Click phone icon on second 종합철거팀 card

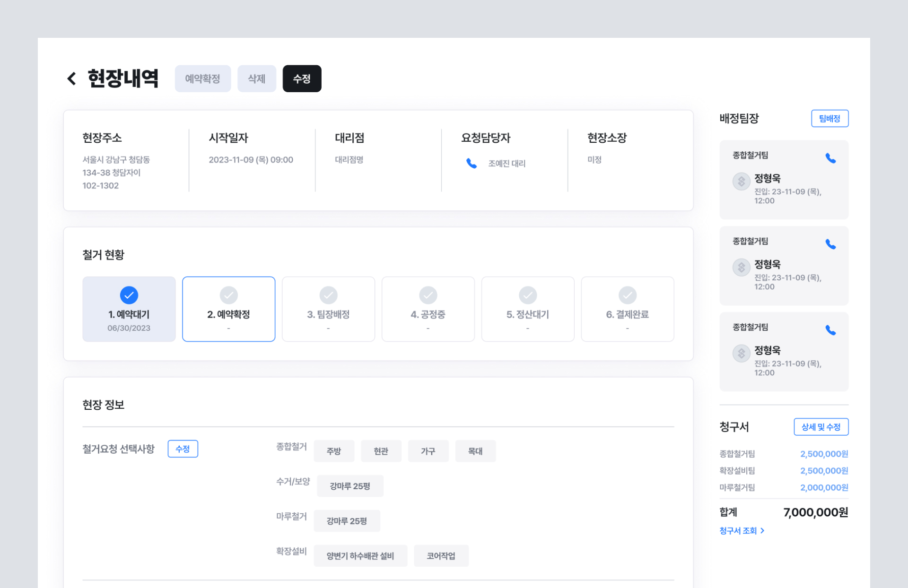(830, 244)
